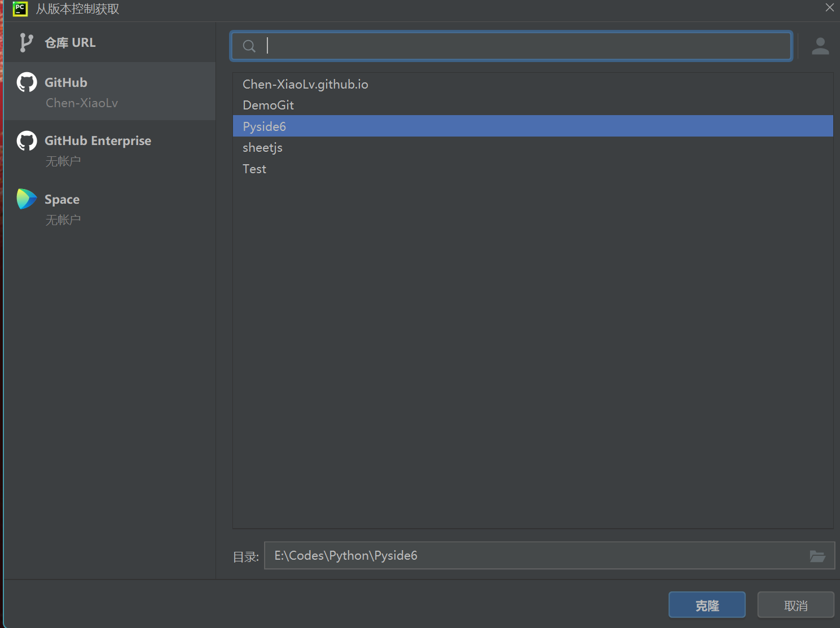This screenshot has width=840, height=628.
Task: Browse for directory using folder icon
Action: (x=817, y=556)
